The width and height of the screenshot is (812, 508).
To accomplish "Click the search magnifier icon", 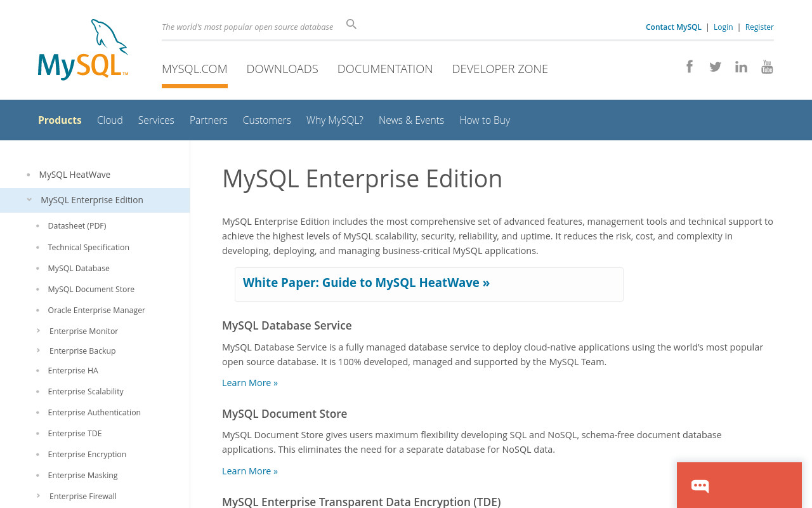I will point(351,24).
